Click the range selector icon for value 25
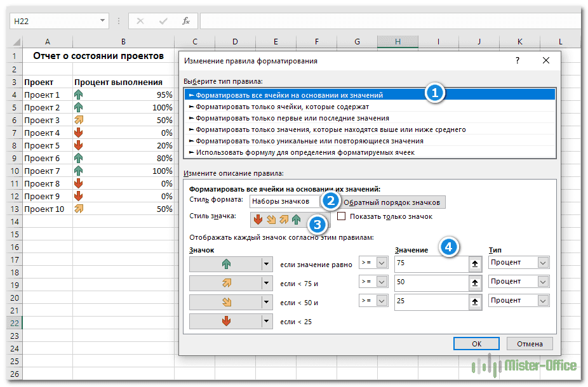This screenshot has width=588, height=387. pos(476,301)
